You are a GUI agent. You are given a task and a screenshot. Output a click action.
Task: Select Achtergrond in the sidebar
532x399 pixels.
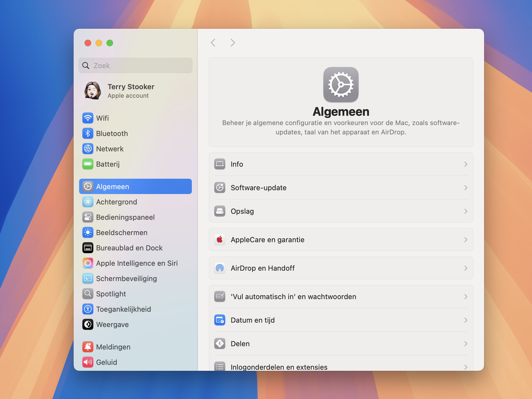click(117, 202)
